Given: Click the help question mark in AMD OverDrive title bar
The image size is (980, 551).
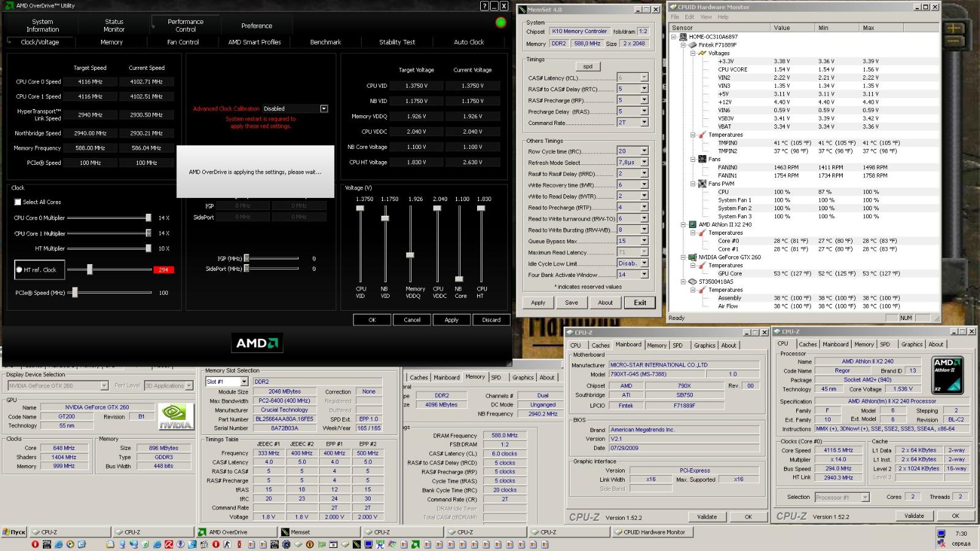Looking at the screenshot, I should pyautogui.click(x=484, y=6).
